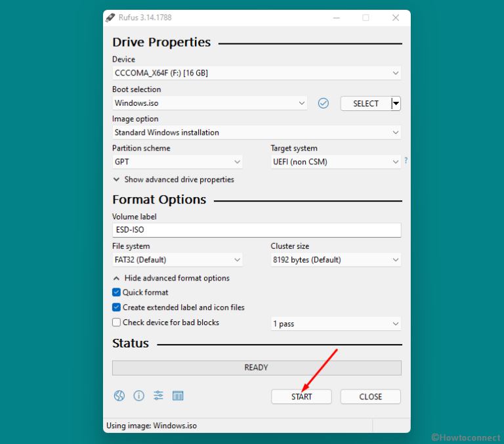
Task: Click the Rufus USB drive title icon
Action: coord(110,18)
